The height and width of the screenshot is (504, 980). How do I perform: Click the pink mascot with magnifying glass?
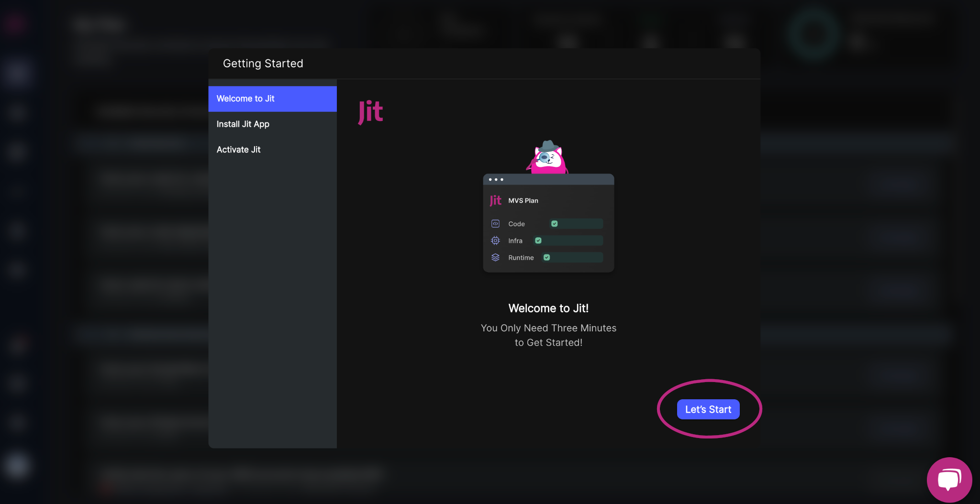[547, 157]
